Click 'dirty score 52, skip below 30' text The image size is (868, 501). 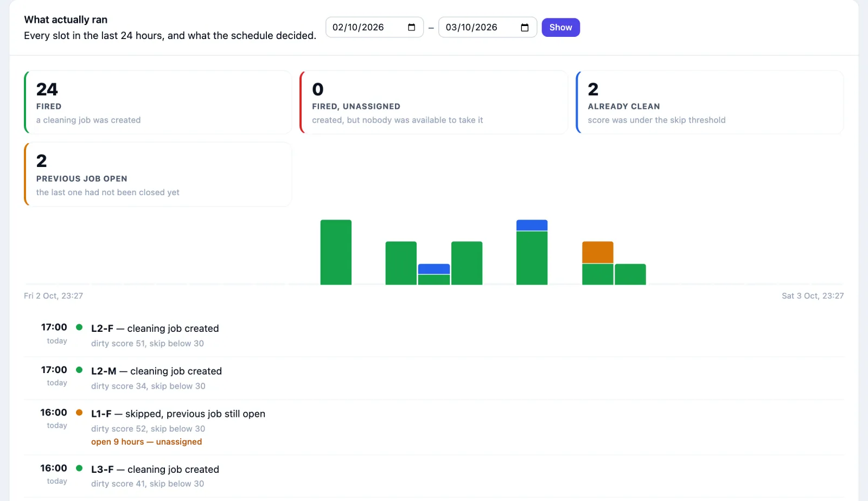pos(148,429)
